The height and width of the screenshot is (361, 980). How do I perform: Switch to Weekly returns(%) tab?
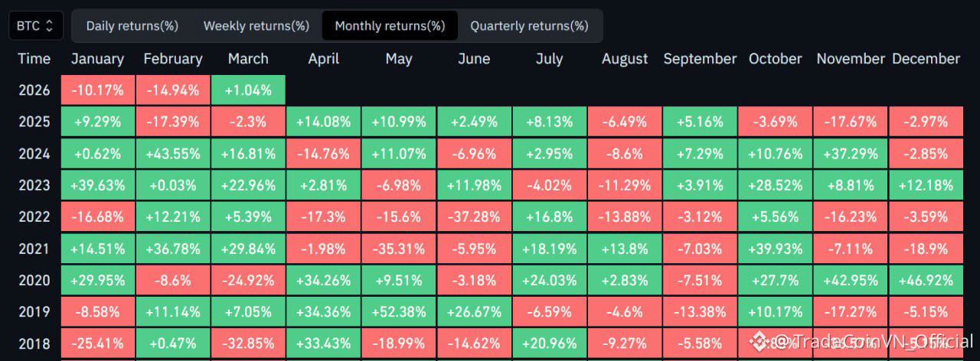256,25
